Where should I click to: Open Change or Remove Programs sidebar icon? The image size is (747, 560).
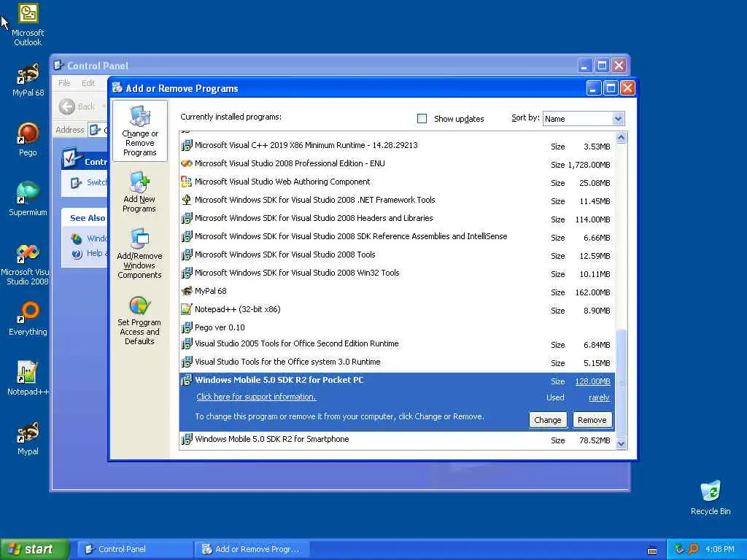click(x=139, y=131)
